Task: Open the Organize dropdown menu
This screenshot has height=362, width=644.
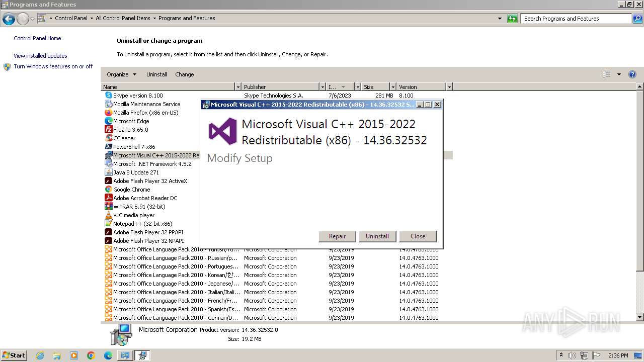Action: [121, 74]
